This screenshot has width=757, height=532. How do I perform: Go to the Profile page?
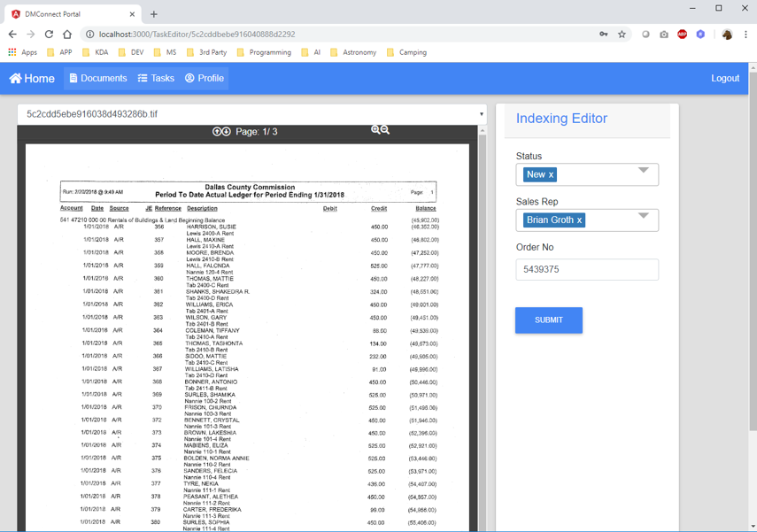click(205, 78)
